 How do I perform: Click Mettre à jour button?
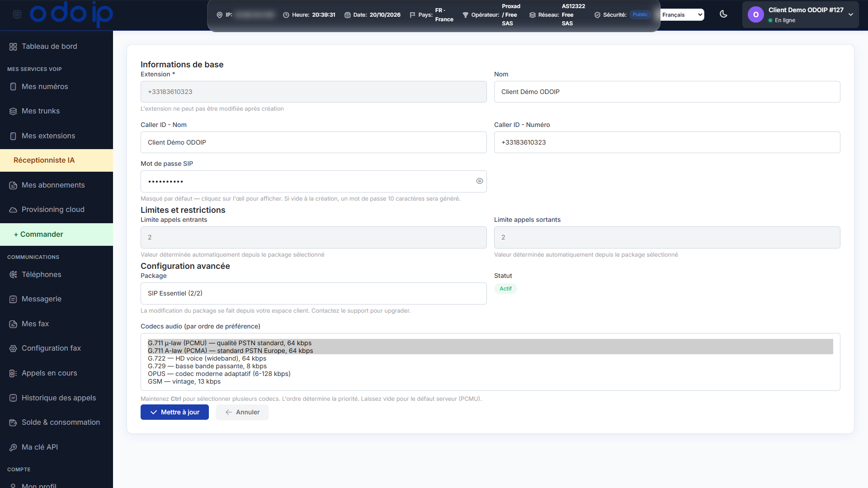(x=175, y=412)
